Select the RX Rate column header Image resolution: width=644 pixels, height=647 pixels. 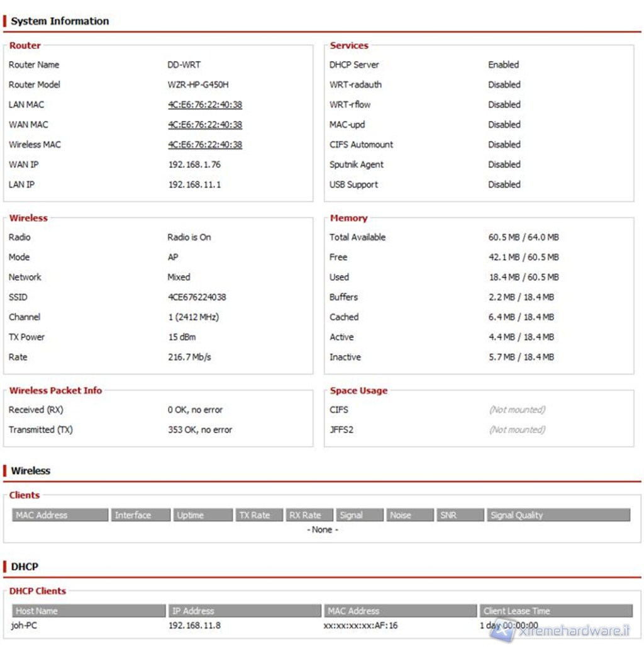coord(309,515)
